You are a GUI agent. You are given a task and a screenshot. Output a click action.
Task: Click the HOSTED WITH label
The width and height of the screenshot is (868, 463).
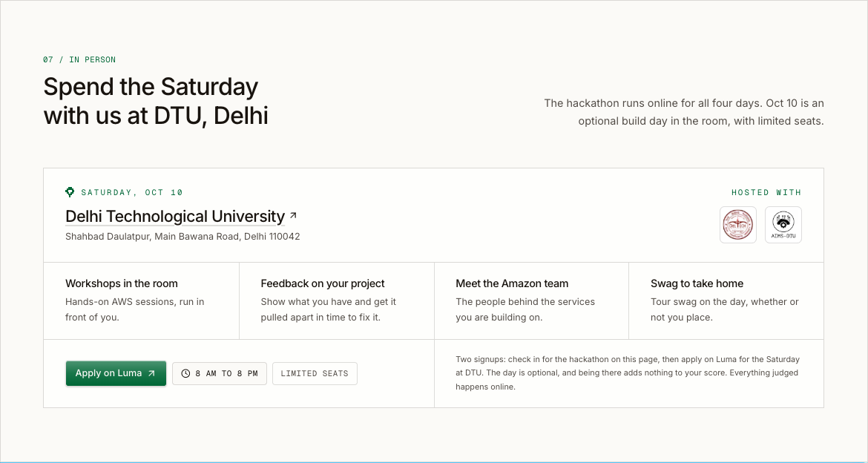[x=766, y=193]
